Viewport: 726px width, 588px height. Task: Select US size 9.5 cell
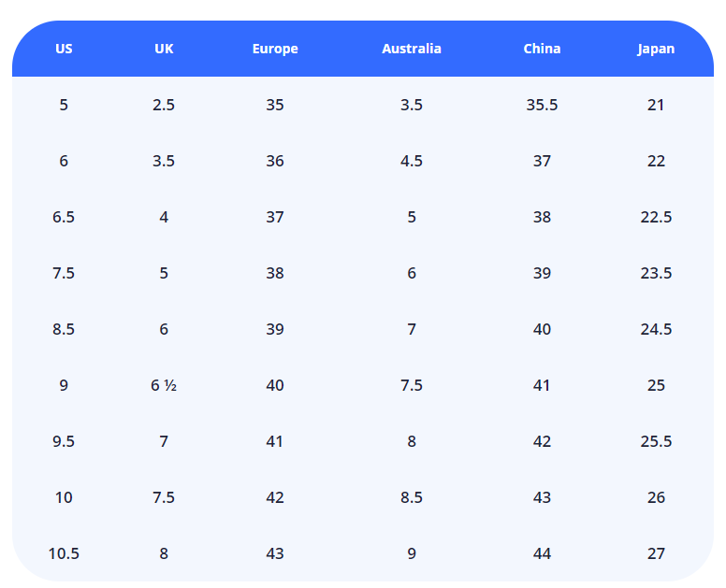point(64,441)
